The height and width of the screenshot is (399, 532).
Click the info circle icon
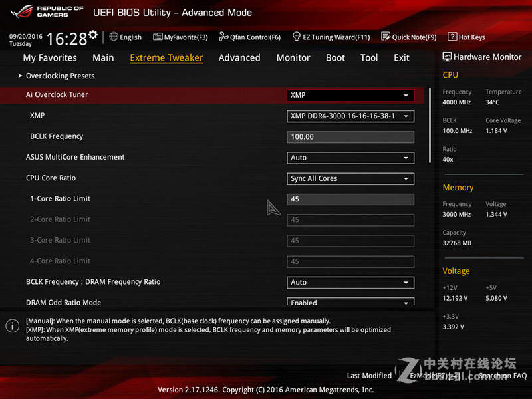[x=13, y=326]
